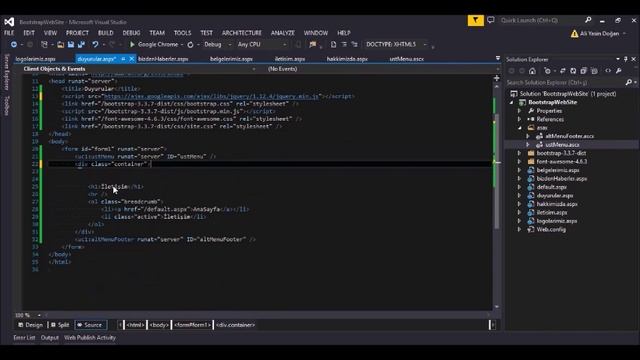
Task: Click the yellow notifications flag icon
Action: coord(476,20)
